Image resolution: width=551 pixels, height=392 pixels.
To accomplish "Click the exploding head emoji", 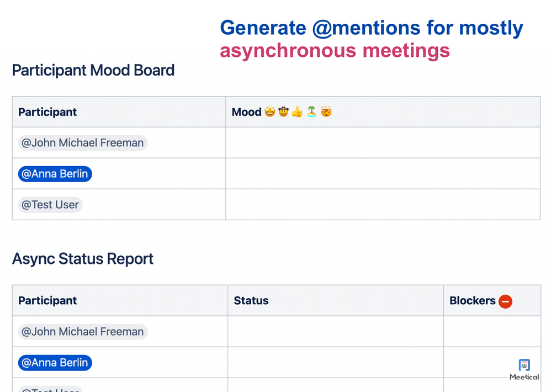I will [x=326, y=112].
